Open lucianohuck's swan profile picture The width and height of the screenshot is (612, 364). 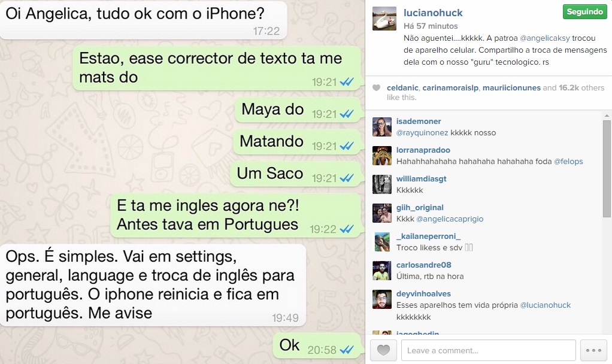pyautogui.click(x=384, y=19)
